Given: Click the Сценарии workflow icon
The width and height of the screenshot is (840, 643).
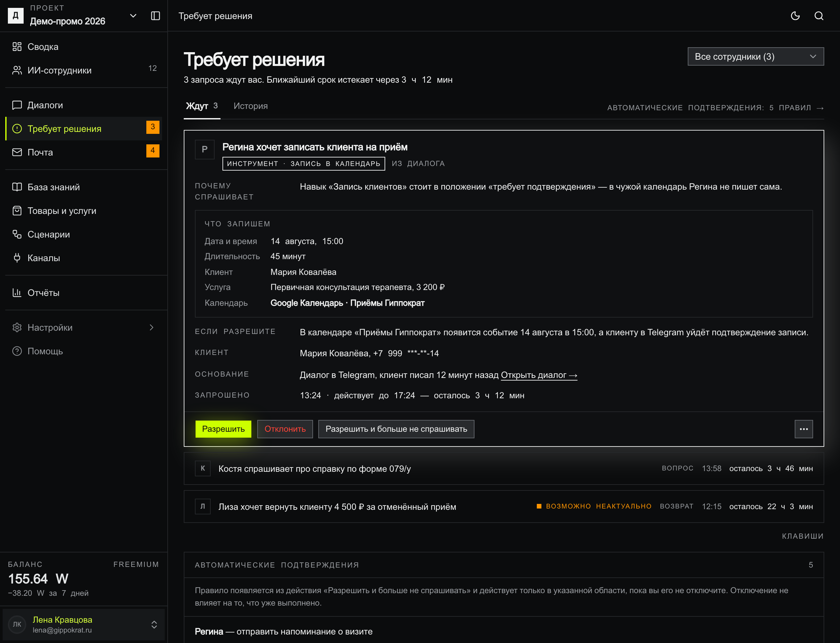Looking at the screenshot, I should point(17,234).
